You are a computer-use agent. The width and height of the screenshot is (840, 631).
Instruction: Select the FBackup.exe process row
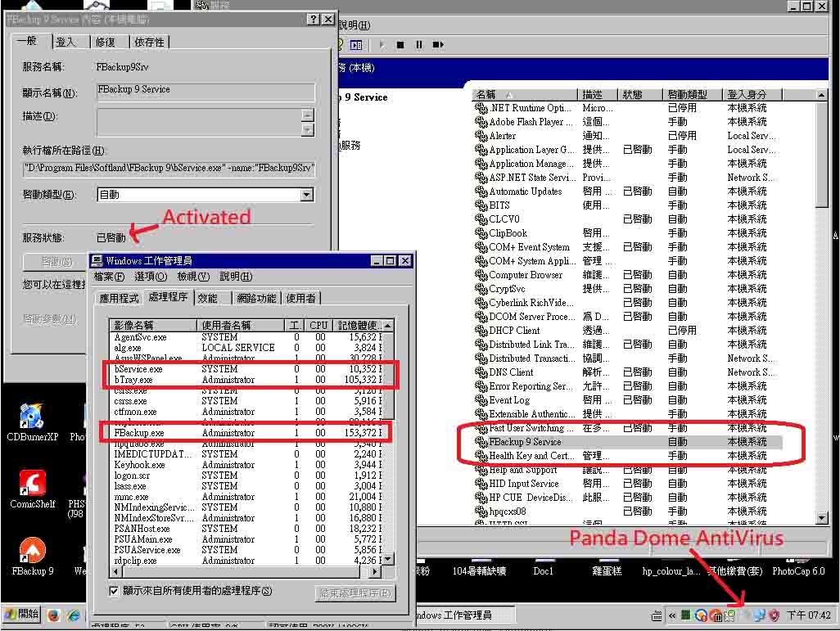click(246, 433)
